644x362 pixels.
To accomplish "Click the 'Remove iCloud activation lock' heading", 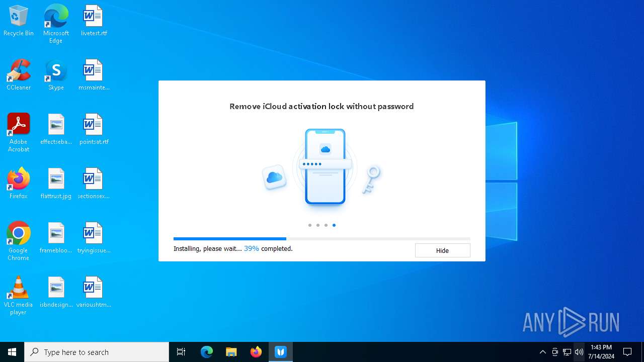I will pos(321,106).
